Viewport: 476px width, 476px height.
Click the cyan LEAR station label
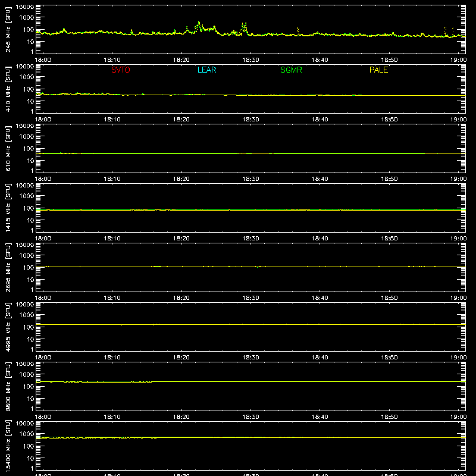(206, 70)
